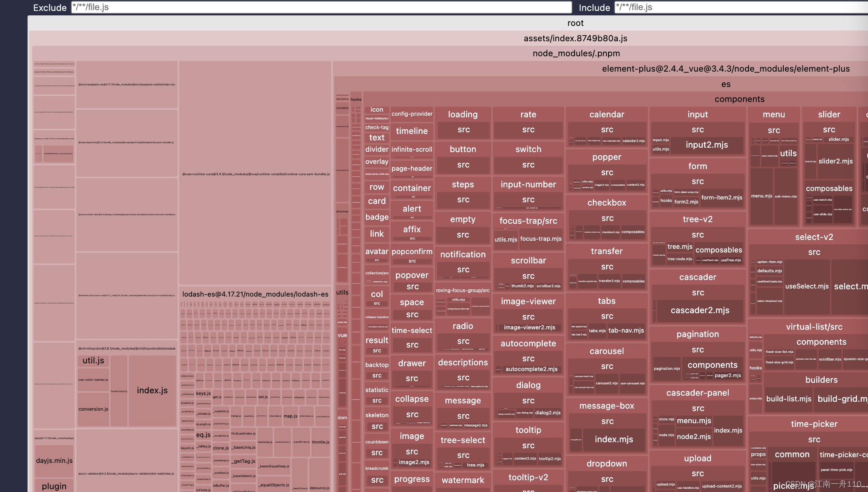Screen dimensions: 868x492
Task: Open the lodash-es@4.17.21 package header
Action: coord(255,294)
